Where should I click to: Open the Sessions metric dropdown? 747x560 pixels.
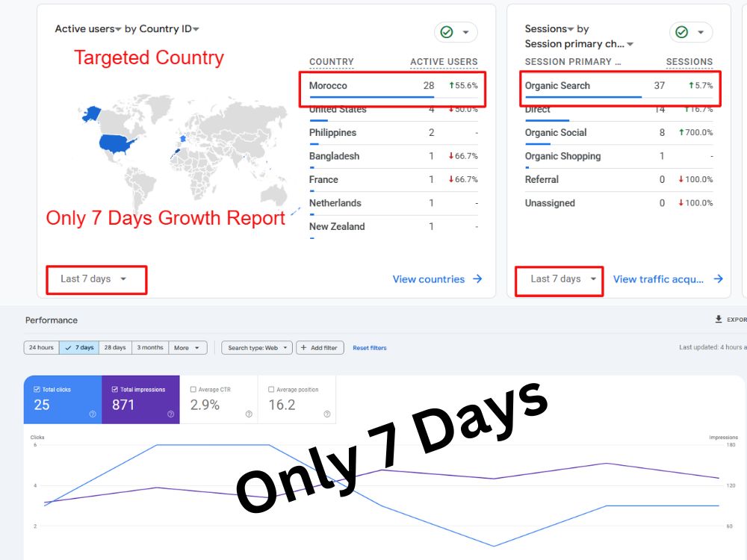(549, 29)
